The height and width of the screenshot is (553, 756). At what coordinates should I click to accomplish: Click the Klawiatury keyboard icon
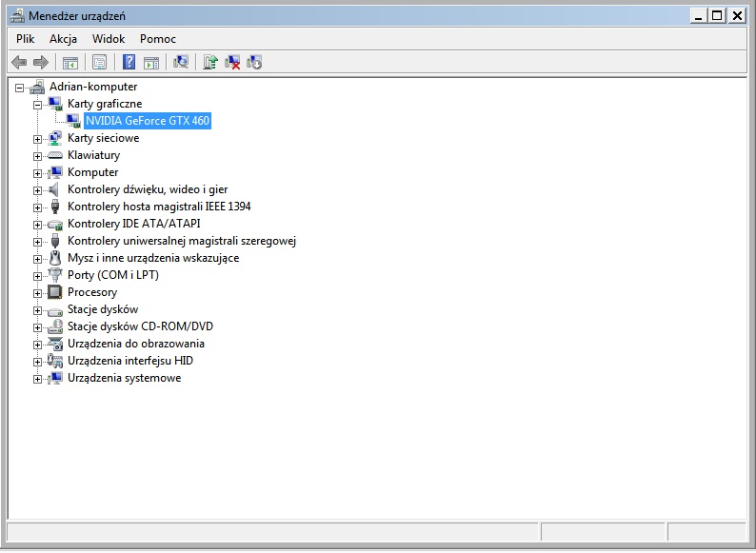point(55,155)
